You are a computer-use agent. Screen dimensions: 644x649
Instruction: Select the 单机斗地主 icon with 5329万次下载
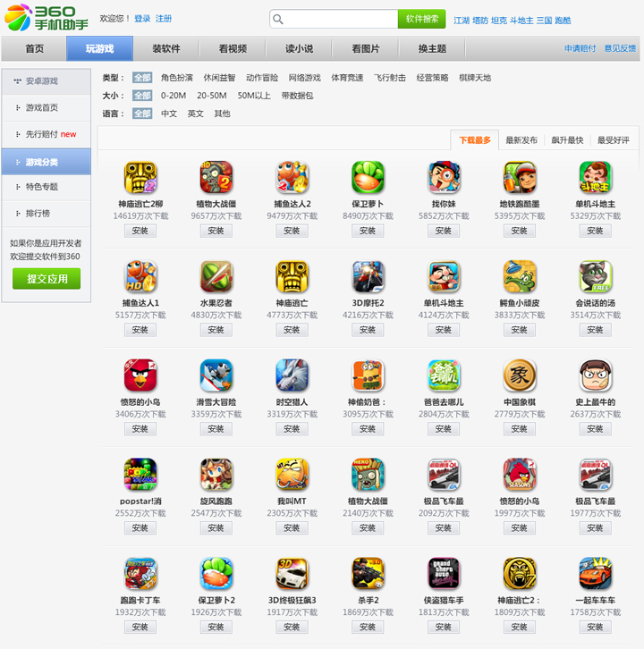pyautogui.click(x=595, y=178)
